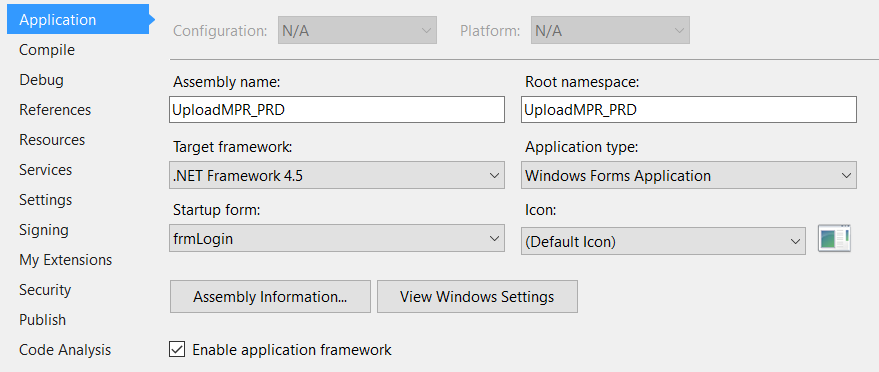Switch to the Publish tab
The width and height of the screenshot is (879, 372).
(43, 320)
